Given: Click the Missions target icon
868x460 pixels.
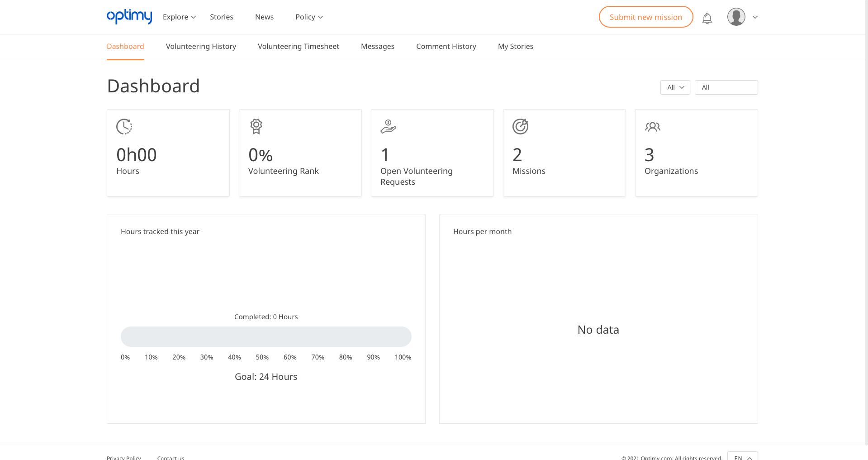Looking at the screenshot, I should [x=520, y=126].
